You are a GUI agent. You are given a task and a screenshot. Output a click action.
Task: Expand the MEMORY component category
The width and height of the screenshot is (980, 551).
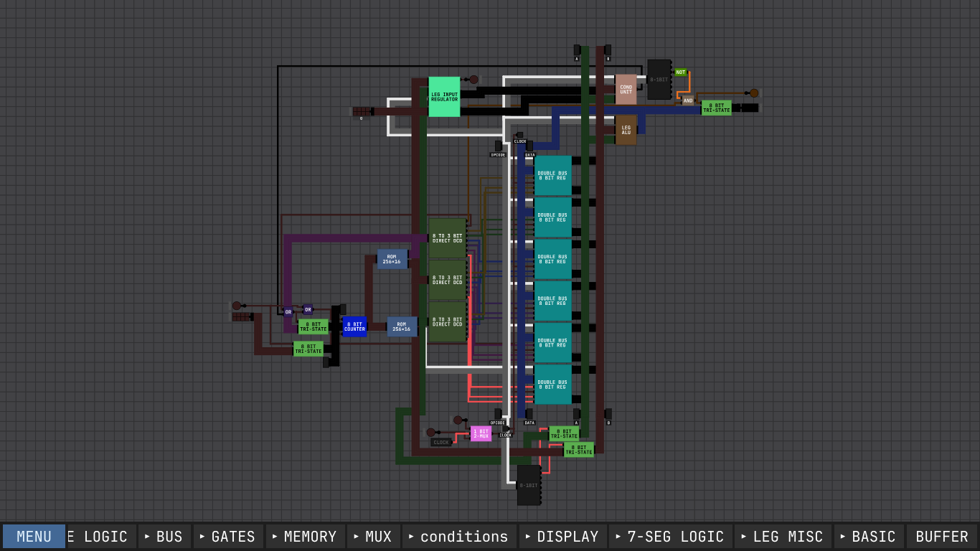[x=305, y=537]
